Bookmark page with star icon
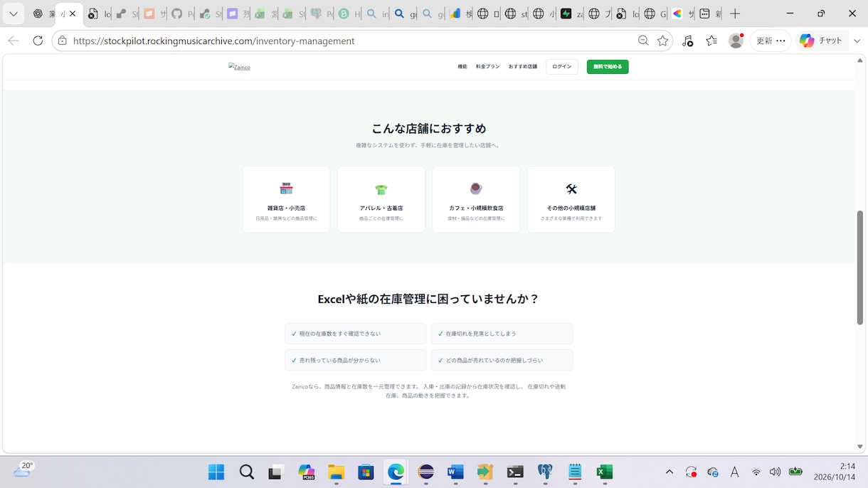The width and height of the screenshot is (868, 488). click(663, 41)
